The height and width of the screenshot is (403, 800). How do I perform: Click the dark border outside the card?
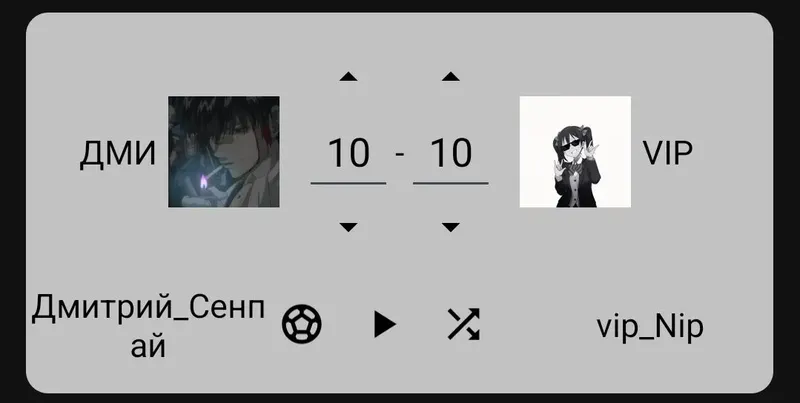coord(399,5)
